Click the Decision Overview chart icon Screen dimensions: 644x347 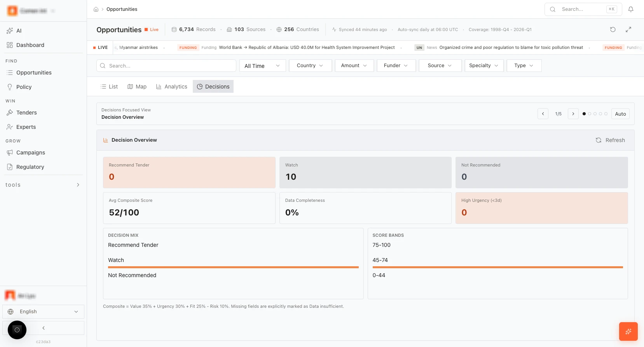point(106,140)
